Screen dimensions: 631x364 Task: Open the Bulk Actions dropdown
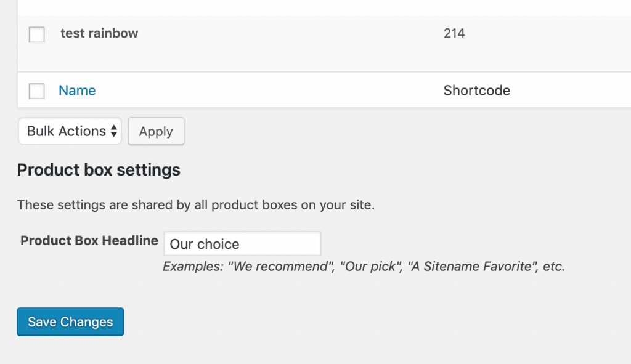pyautogui.click(x=70, y=131)
